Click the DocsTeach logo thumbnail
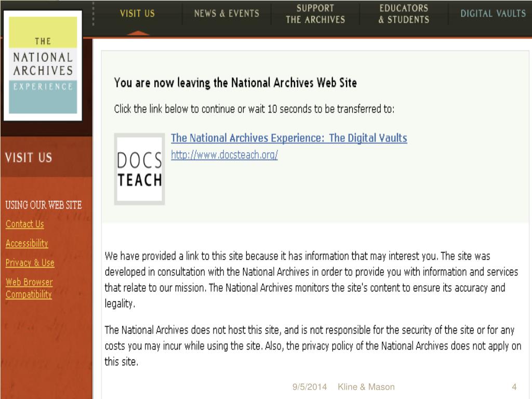The height and width of the screenshot is (399, 532). point(139,169)
